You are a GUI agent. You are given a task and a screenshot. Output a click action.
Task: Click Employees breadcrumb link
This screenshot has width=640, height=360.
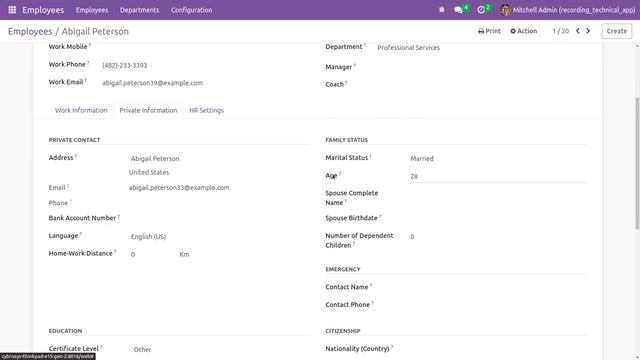(30, 31)
